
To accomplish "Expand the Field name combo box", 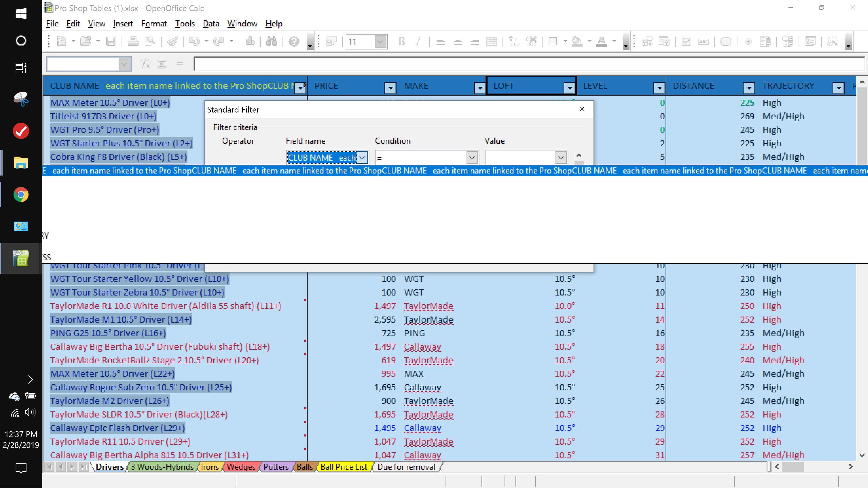I will click(x=362, y=157).
